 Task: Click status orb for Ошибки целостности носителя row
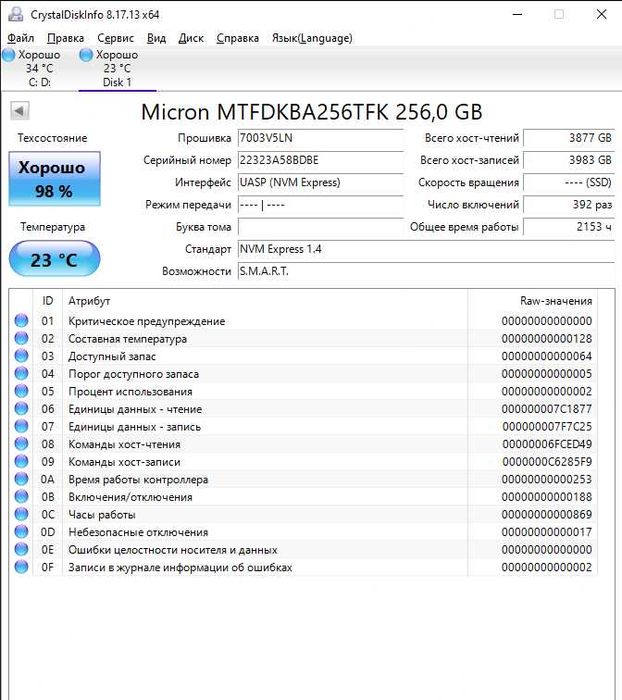(x=21, y=550)
